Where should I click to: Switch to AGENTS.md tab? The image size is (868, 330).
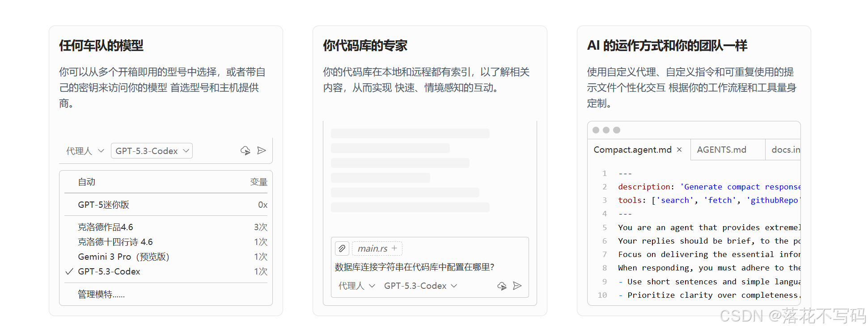click(728, 150)
